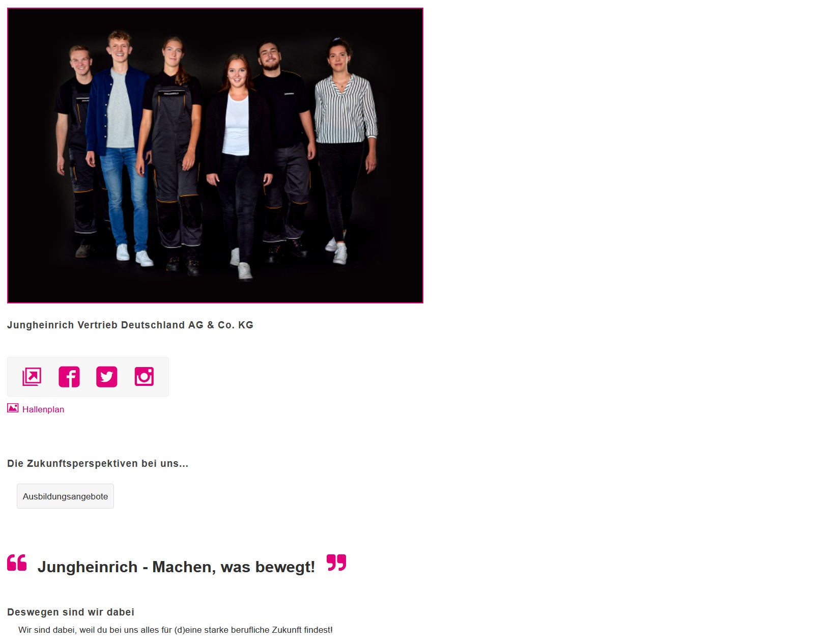The image size is (831, 644).
Task: Visit the Facebook page icon
Action: (x=69, y=377)
